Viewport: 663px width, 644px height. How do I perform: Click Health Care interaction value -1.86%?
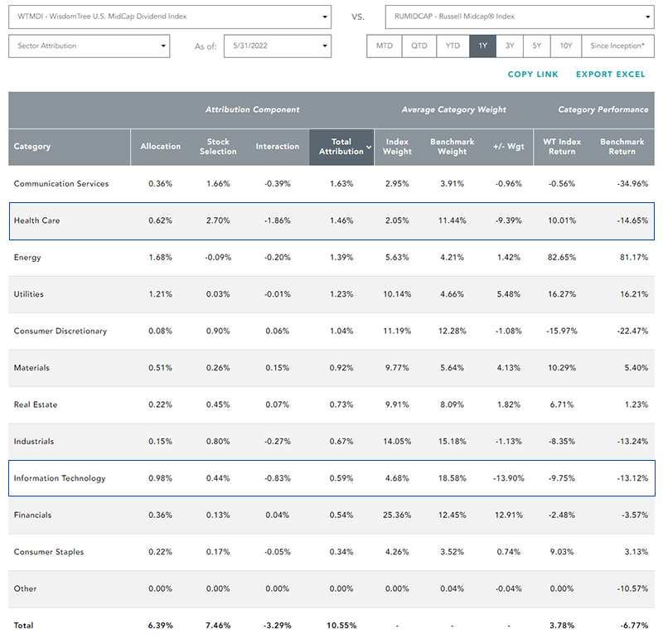coord(278,220)
